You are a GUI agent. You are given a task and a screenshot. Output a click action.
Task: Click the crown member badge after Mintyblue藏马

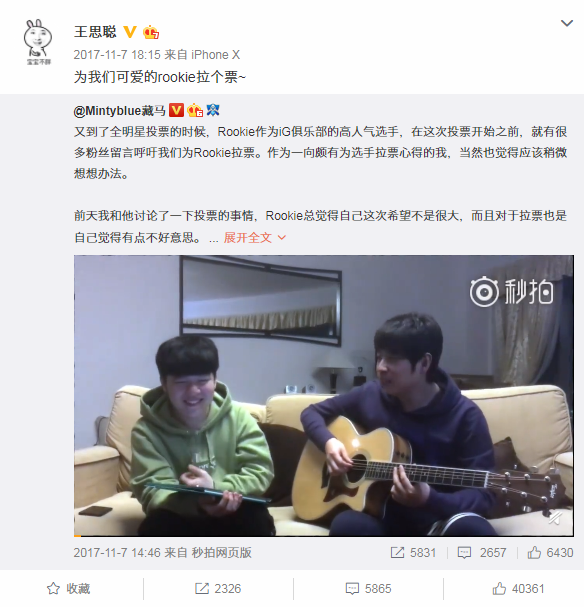click(195, 111)
